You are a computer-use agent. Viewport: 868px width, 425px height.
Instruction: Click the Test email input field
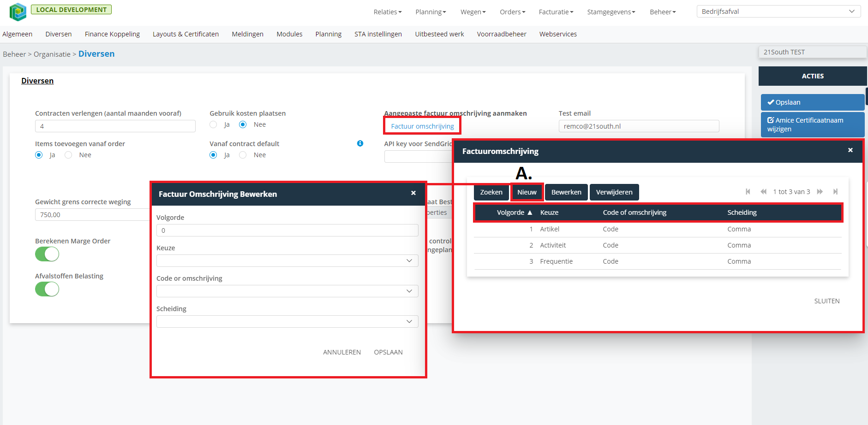(x=639, y=126)
